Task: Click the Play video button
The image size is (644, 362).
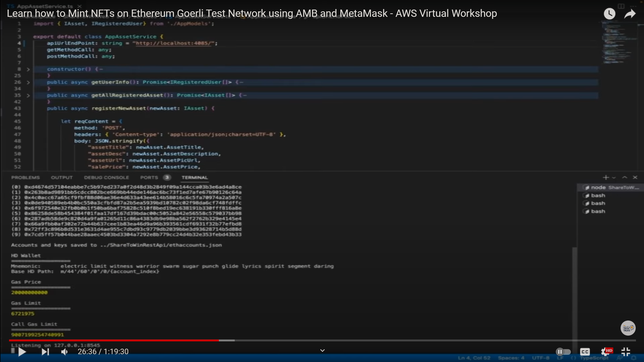Action: 22,352
